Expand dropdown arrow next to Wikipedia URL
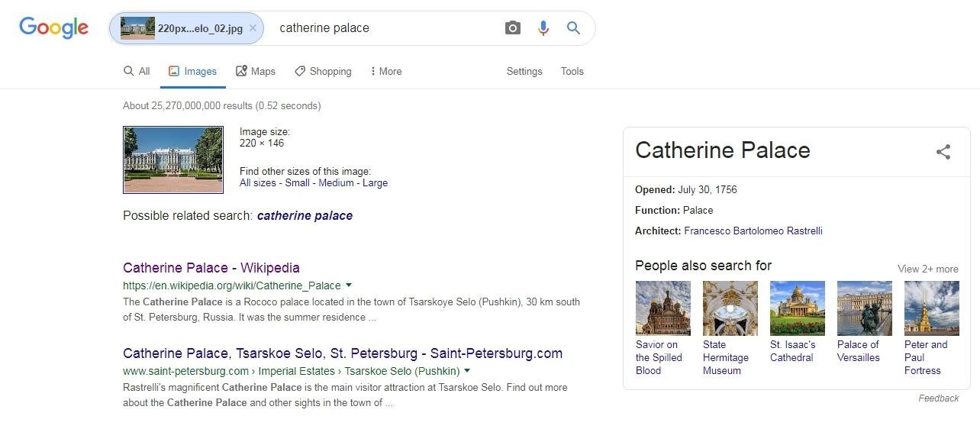Screen dimensions: 980x429 [349, 285]
